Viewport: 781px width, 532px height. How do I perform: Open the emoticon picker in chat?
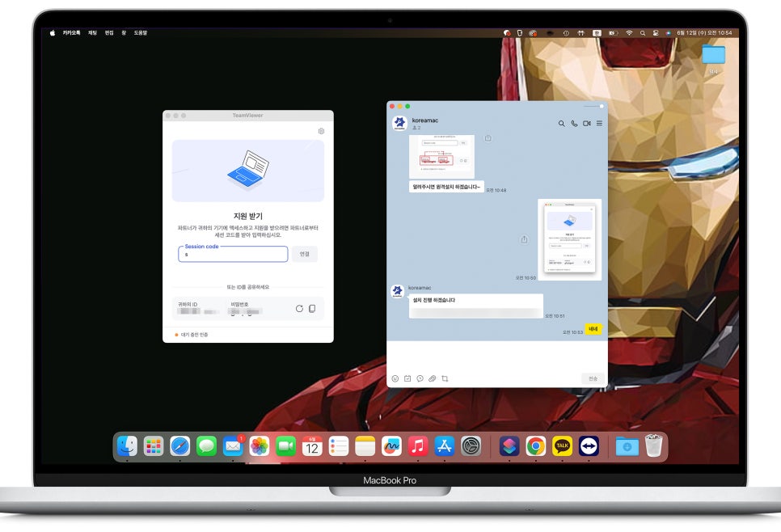tap(395, 378)
